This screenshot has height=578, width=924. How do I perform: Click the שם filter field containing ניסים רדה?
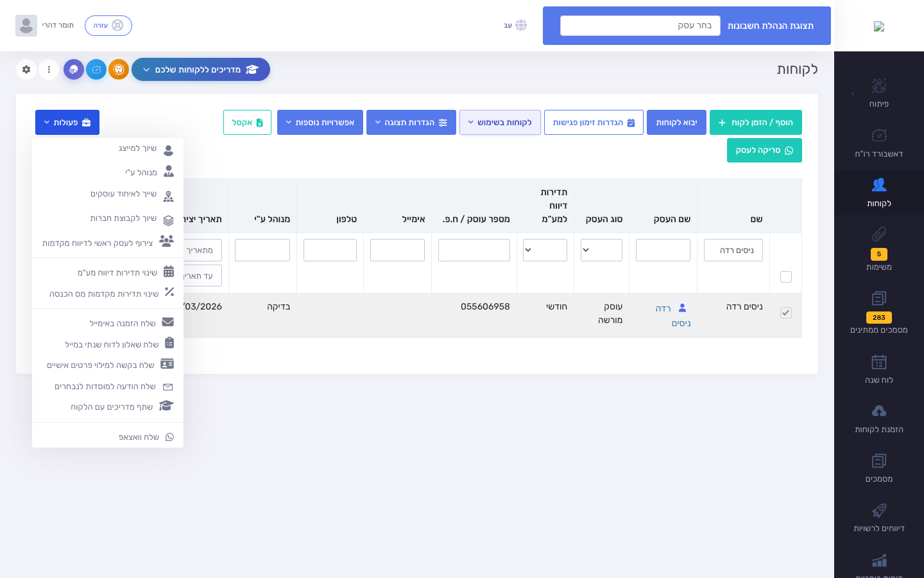[733, 250]
